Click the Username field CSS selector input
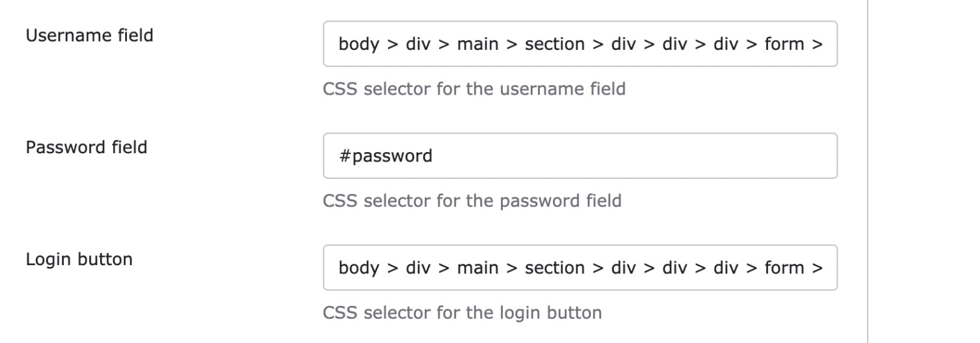This screenshot has width=980, height=343. [x=580, y=43]
